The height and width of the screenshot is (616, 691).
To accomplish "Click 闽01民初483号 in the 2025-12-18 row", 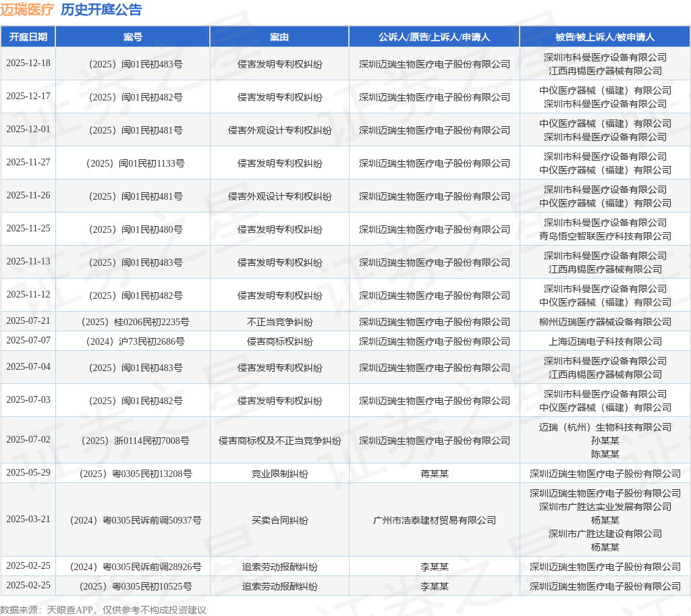I will tap(152, 64).
